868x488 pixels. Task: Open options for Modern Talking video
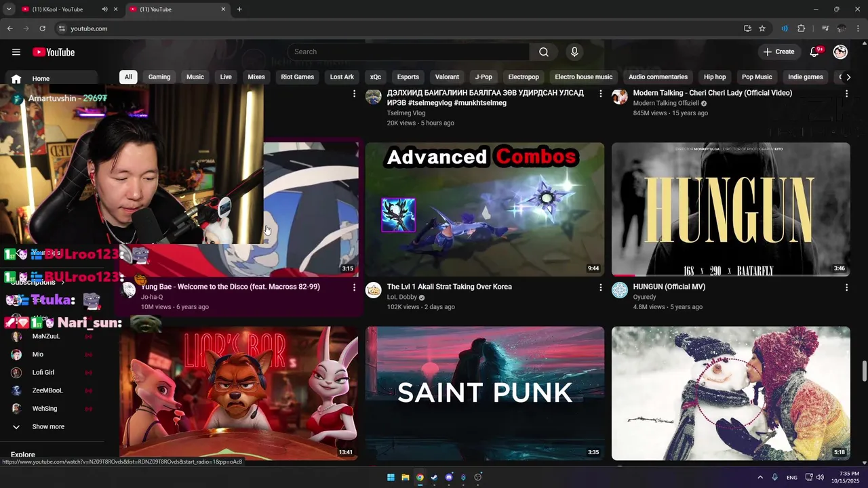point(846,94)
